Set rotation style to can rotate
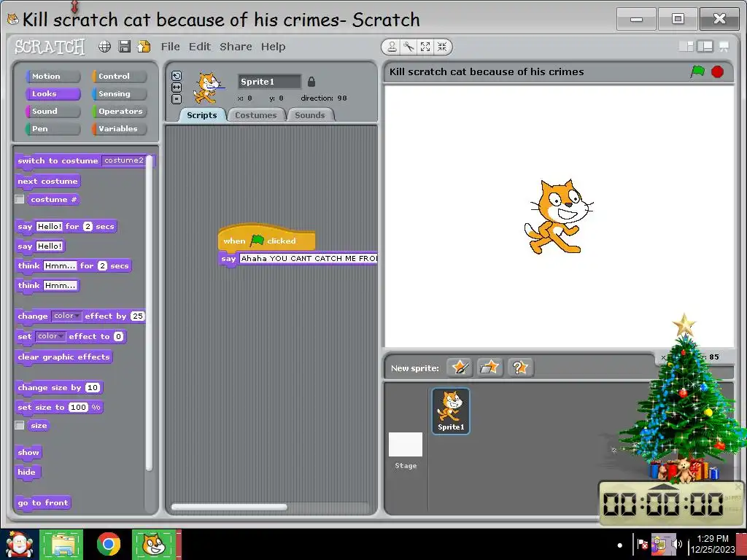Screen dimensions: 747x560 click(x=177, y=76)
